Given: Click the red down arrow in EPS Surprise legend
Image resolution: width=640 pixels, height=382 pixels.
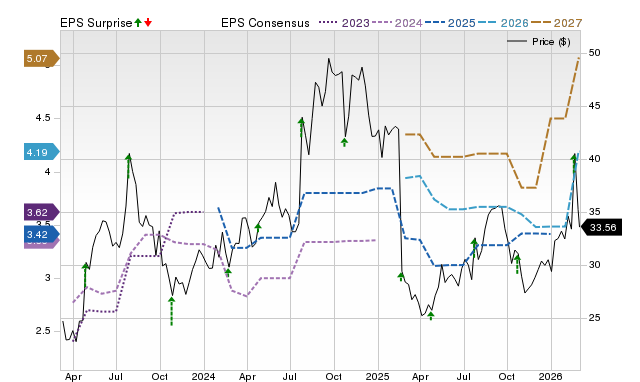Looking at the screenshot, I should (148, 22).
